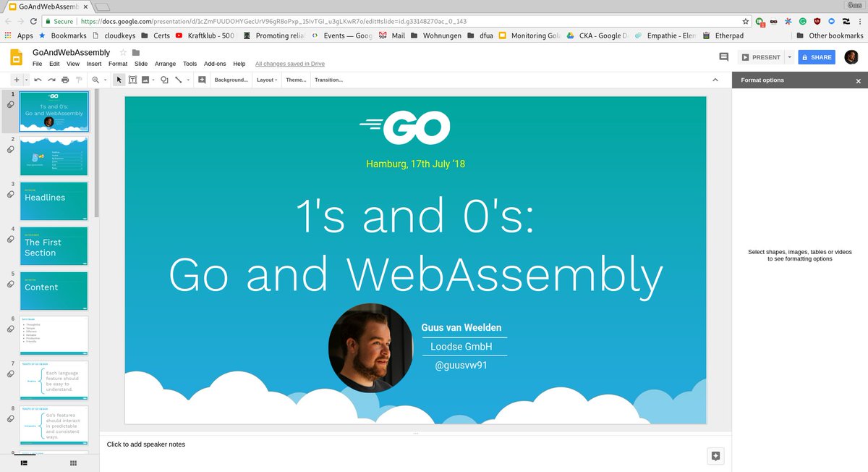
Task: Switch to grid view icon at bottom left
Action: 73,463
